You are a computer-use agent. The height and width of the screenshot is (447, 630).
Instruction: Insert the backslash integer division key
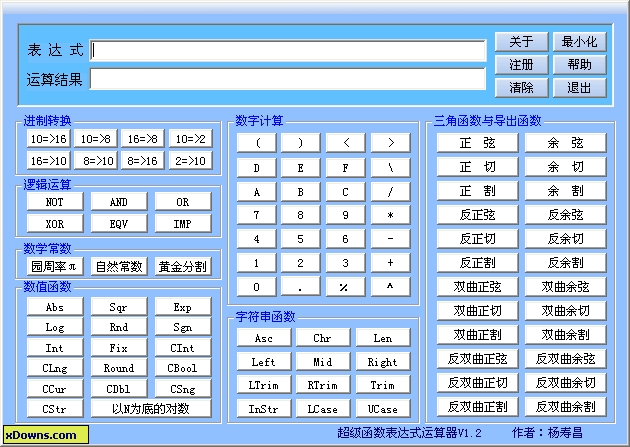[391, 167]
